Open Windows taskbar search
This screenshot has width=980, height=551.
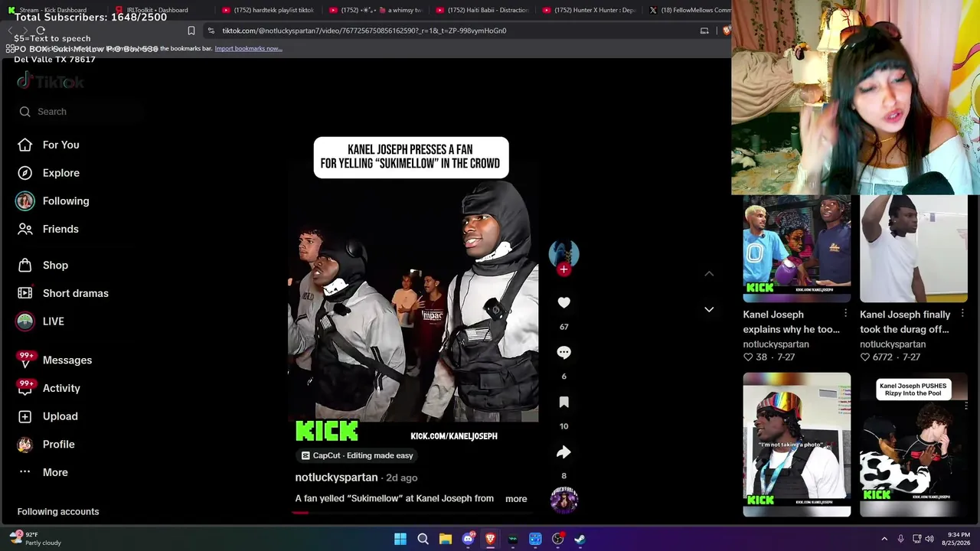click(x=423, y=539)
